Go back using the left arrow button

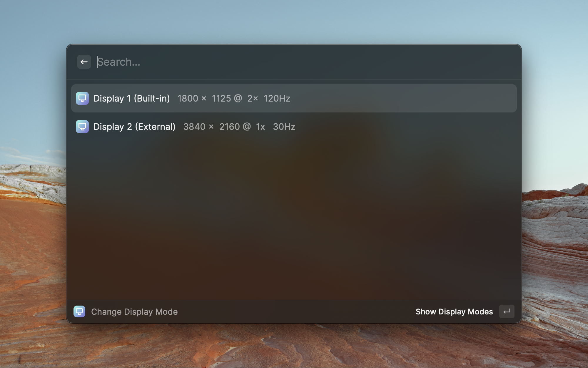[84, 62]
